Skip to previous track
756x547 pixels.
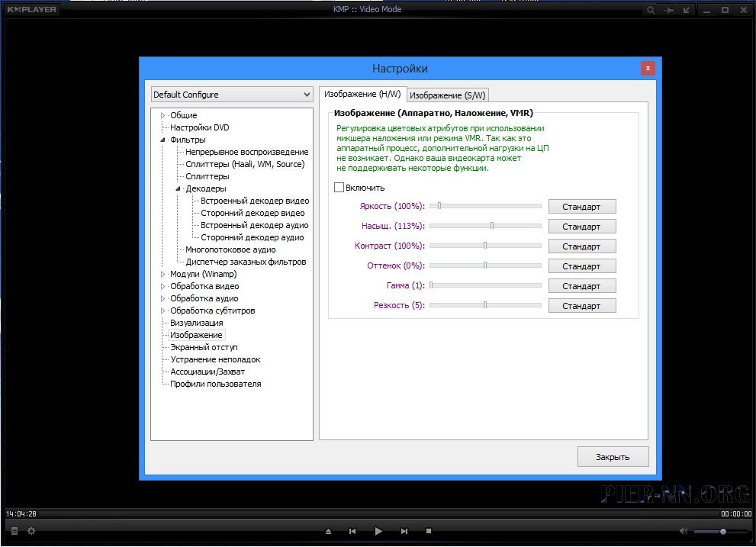click(x=352, y=531)
